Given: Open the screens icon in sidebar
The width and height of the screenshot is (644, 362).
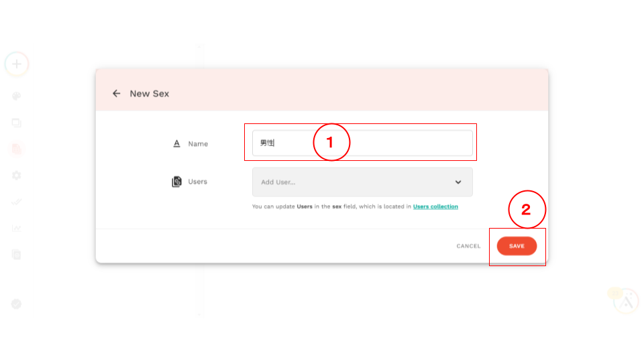Looking at the screenshot, I should pyautogui.click(x=16, y=123).
